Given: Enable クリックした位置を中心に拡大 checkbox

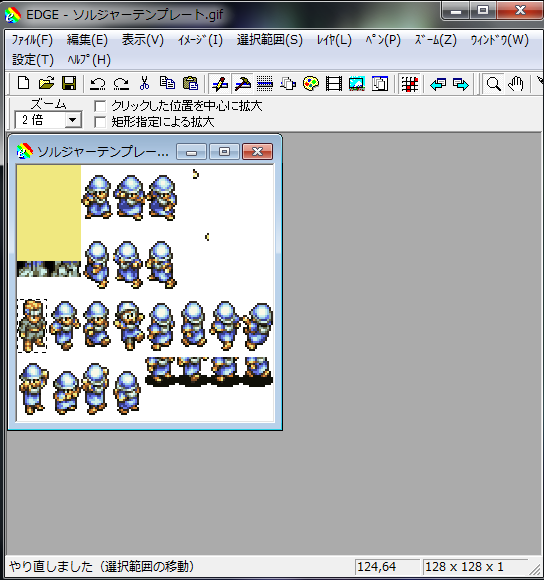Looking at the screenshot, I should [x=100, y=106].
